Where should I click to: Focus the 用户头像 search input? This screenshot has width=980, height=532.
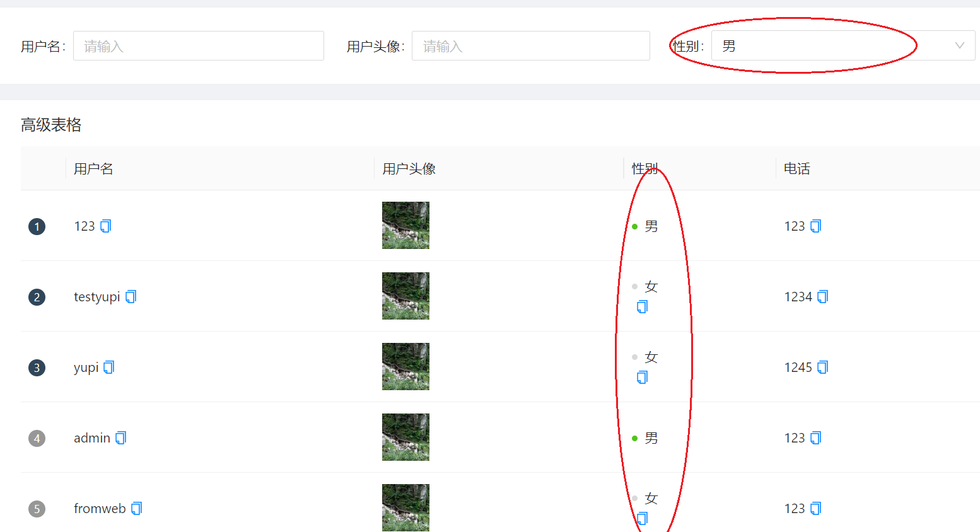click(x=531, y=46)
